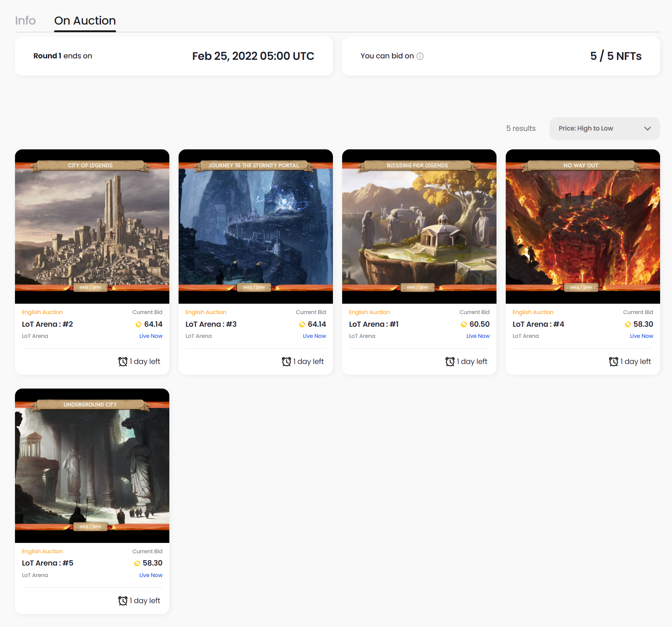Click 'Live Now' link under LoT Arena #3

pos(314,336)
